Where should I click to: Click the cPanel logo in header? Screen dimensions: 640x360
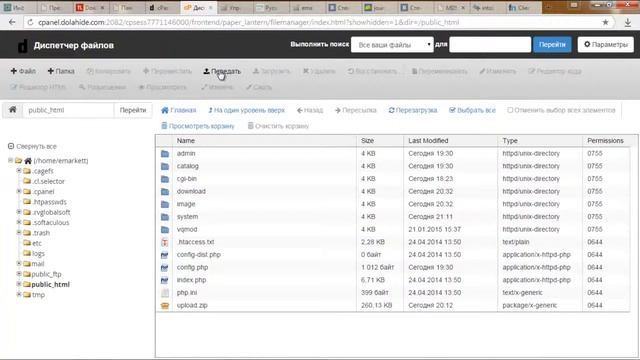pos(22,45)
